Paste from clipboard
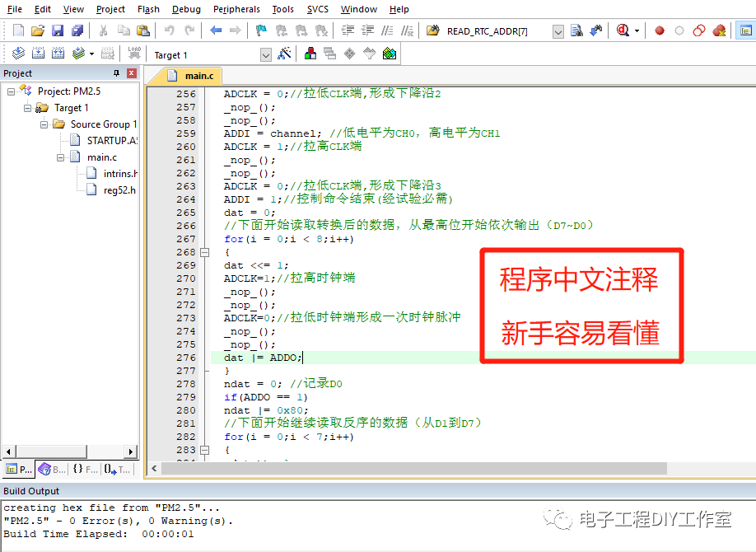This screenshot has width=756, height=552. click(142, 30)
